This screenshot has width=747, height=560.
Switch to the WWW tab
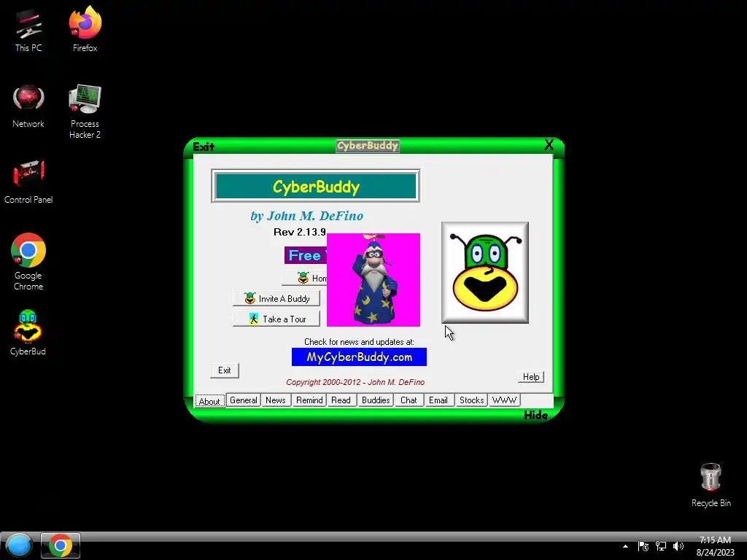tap(504, 400)
